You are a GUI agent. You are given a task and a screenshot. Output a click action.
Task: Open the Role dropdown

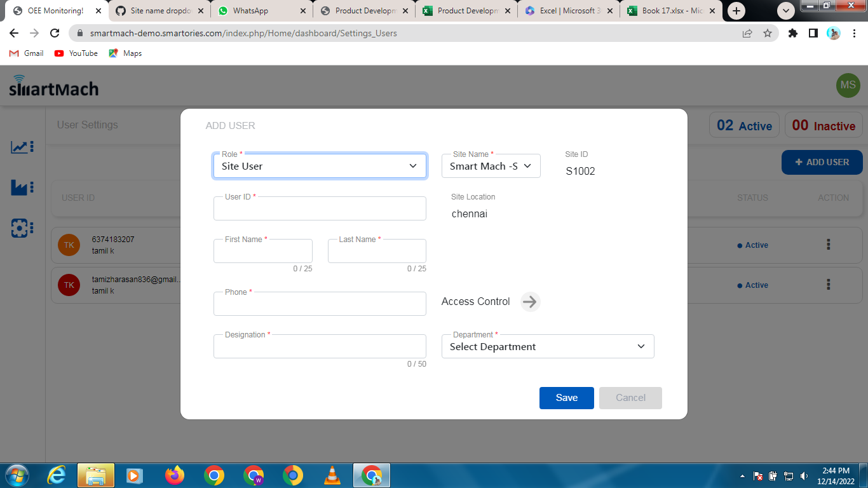click(320, 166)
